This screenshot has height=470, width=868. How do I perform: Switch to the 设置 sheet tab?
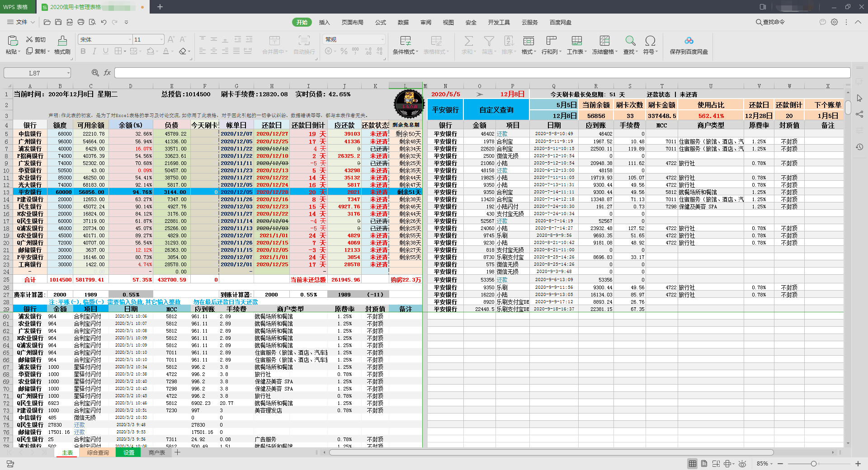[129, 452]
